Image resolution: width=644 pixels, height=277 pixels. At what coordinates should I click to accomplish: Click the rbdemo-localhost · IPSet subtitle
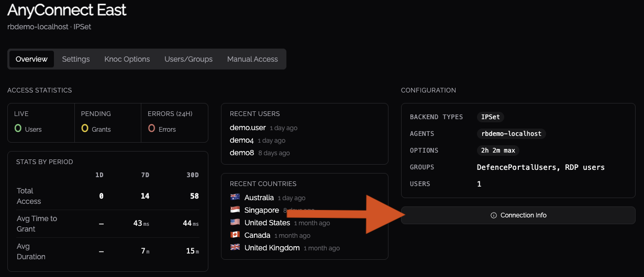click(49, 27)
